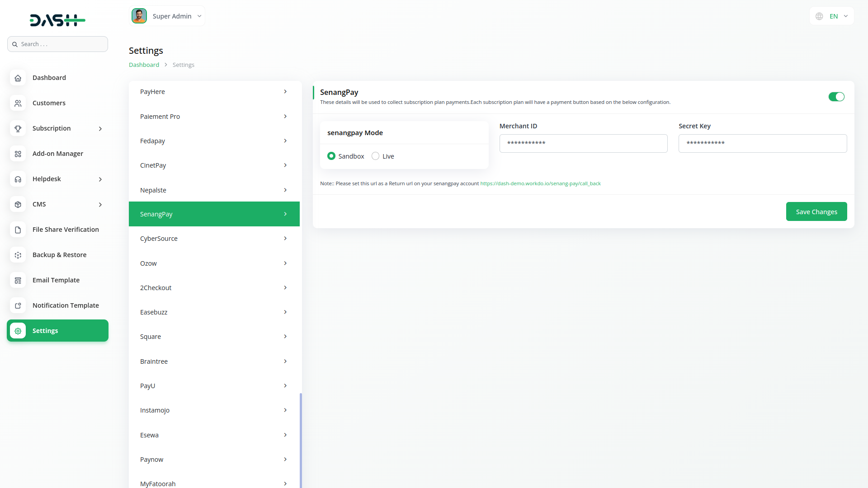This screenshot has width=868, height=488.
Task: Open Backup & Restore sidebar item
Action: click(57, 255)
